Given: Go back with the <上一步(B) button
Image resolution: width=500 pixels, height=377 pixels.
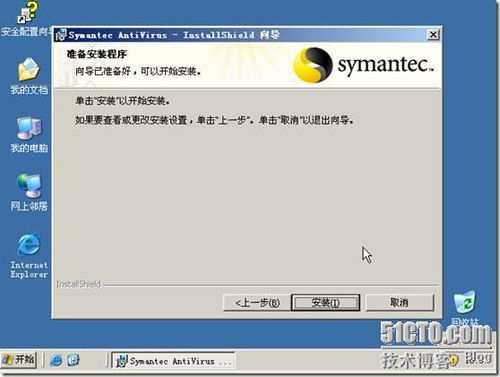Looking at the screenshot, I should coord(257,303).
